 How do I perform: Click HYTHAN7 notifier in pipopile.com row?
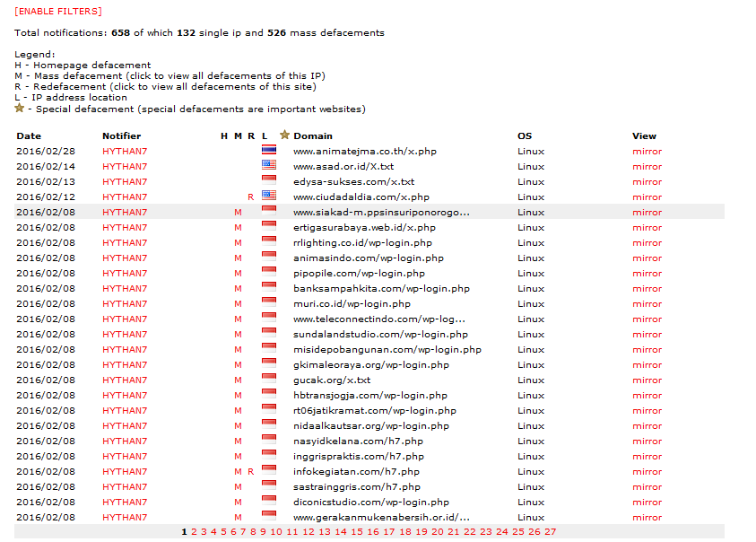point(125,273)
